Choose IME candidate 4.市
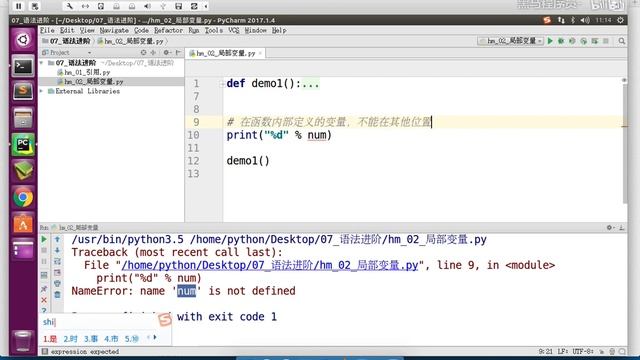This screenshot has width=640, height=360. 111,339
